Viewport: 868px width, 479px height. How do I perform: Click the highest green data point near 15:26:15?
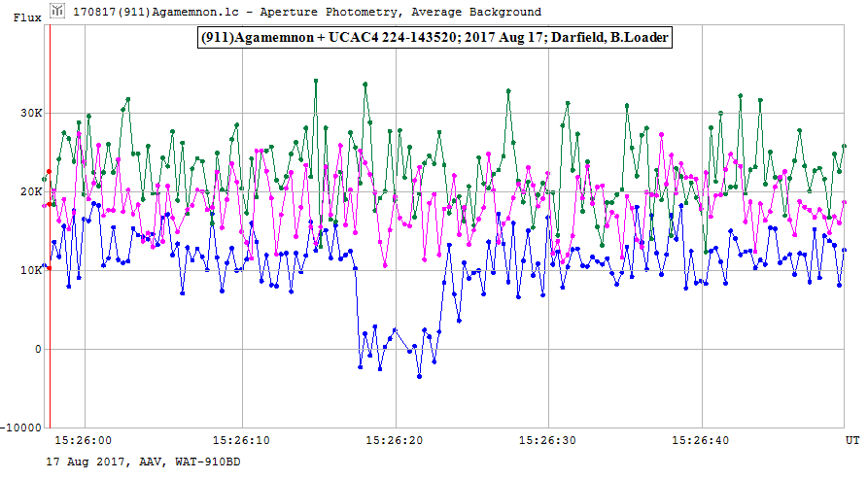316,81
